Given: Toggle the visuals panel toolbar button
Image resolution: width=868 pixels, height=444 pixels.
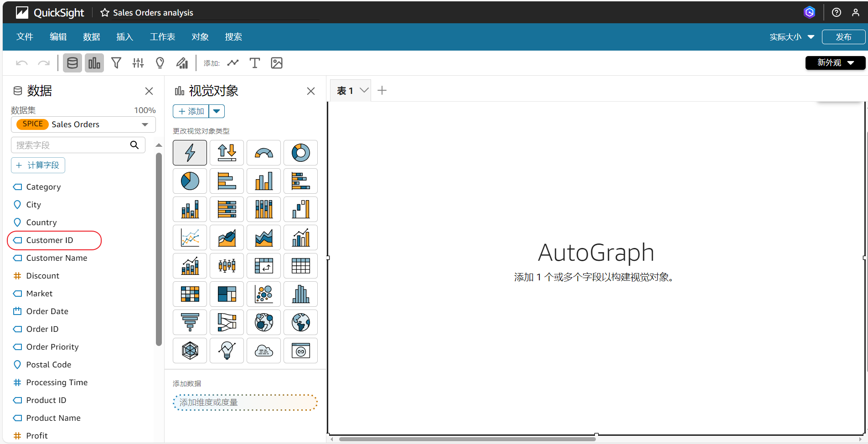Looking at the screenshot, I should (94, 63).
